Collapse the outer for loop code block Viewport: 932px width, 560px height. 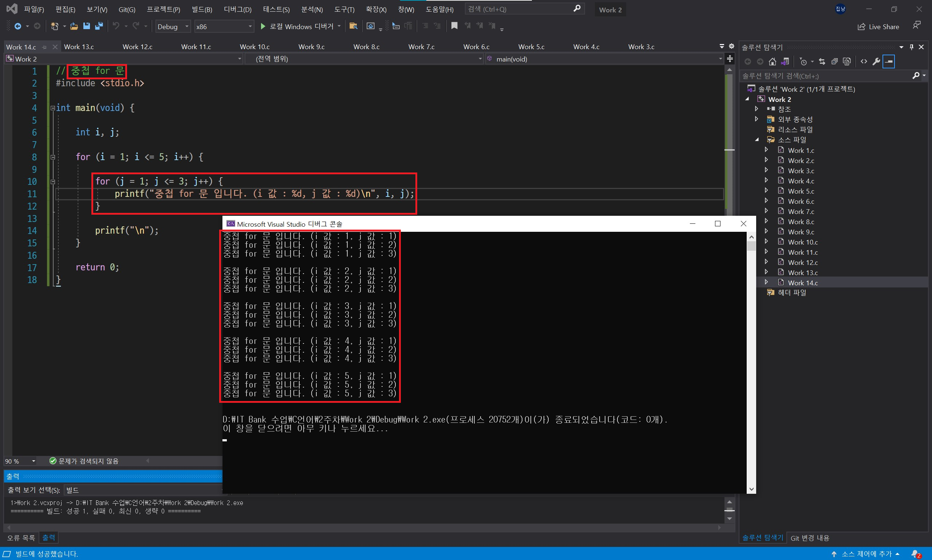(53, 157)
